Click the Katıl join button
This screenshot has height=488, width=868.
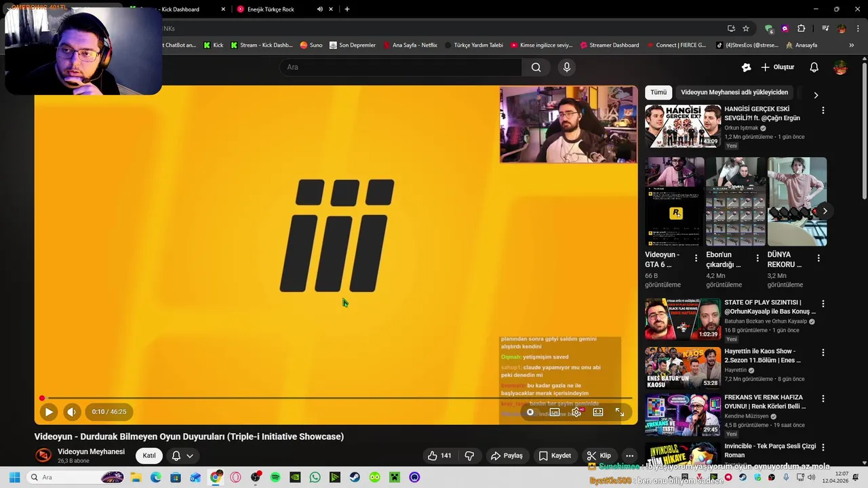(149, 455)
